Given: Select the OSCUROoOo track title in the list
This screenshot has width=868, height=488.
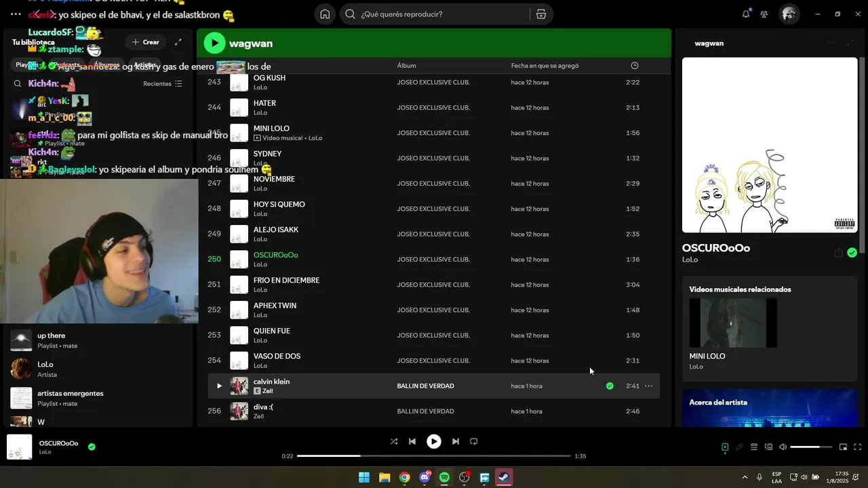Looking at the screenshot, I should point(275,255).
